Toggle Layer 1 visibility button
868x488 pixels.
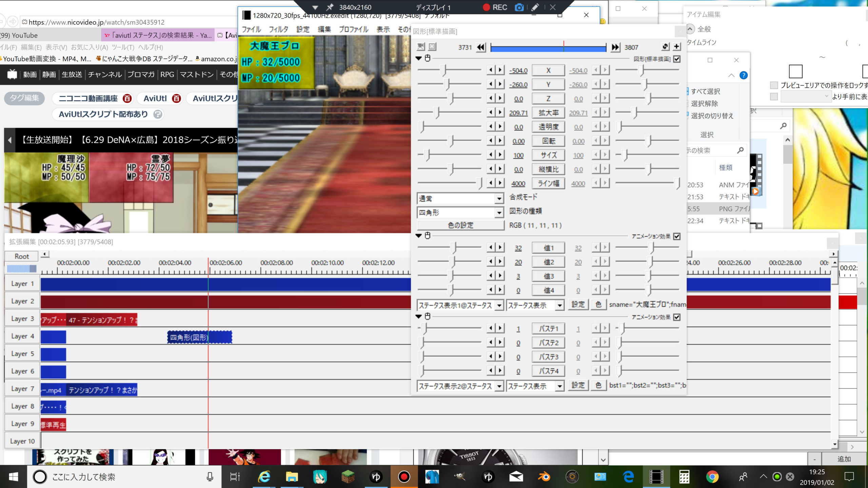(22, 284)
